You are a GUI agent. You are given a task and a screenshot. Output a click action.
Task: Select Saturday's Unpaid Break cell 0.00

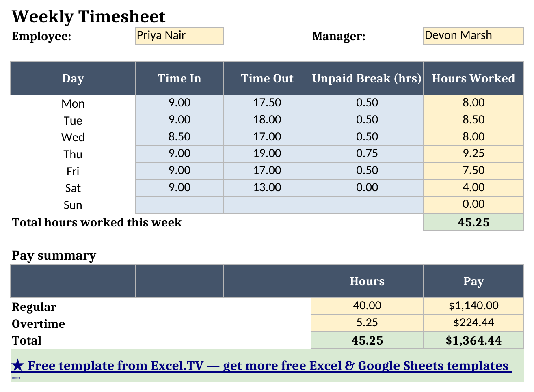(x=367, y=188)
